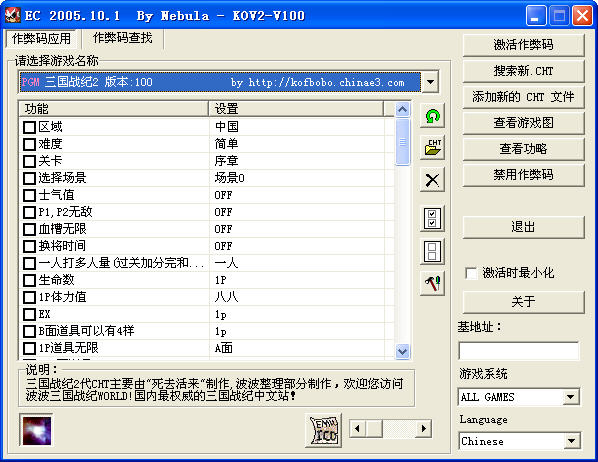Check the 1P体力值 checkbox
The width and height of the screenshot is (598, 462).
coord(29,297)
